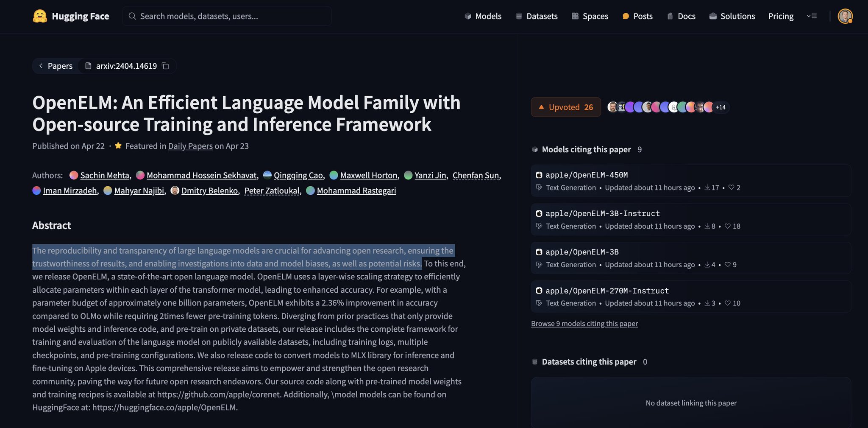868x428 pixels.
Task: Open the apple/OpenELM-450M model
Action: [691, 181]
